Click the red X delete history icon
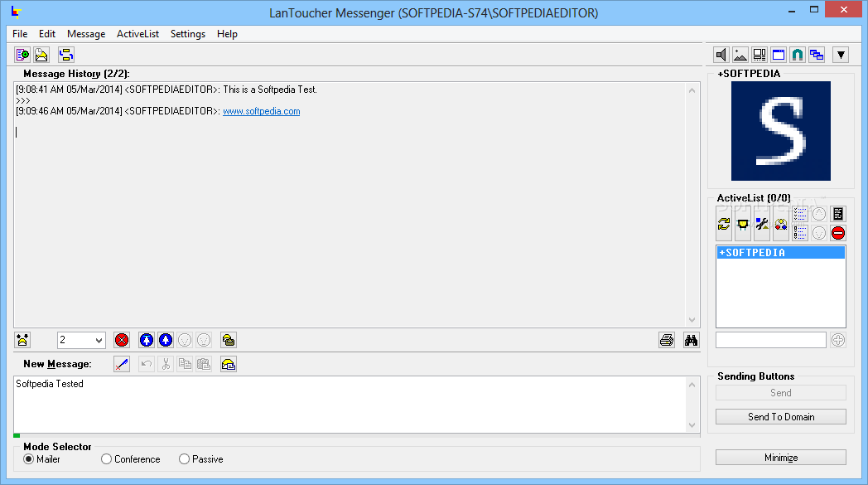Image resolution: width=868 pixels, height=485 pixels. click(x=122, y=340)
